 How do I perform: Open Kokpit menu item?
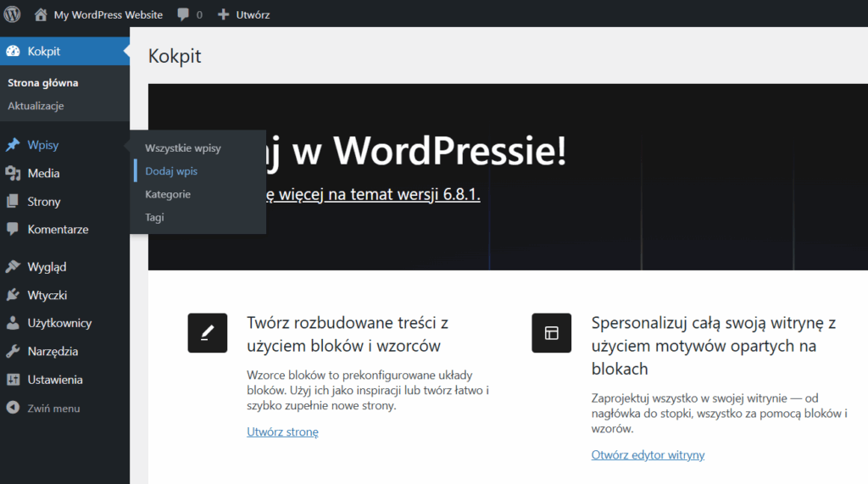click(64, 51)
